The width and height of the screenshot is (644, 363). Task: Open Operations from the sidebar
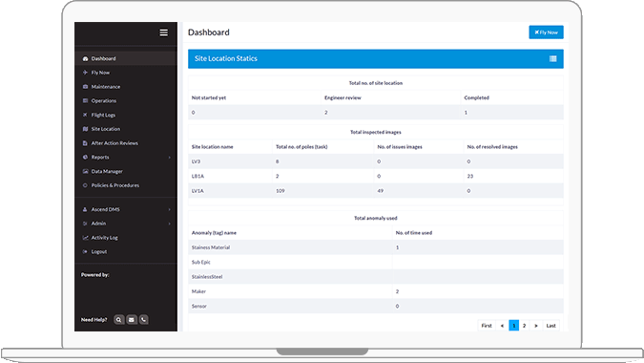(126, 100)
